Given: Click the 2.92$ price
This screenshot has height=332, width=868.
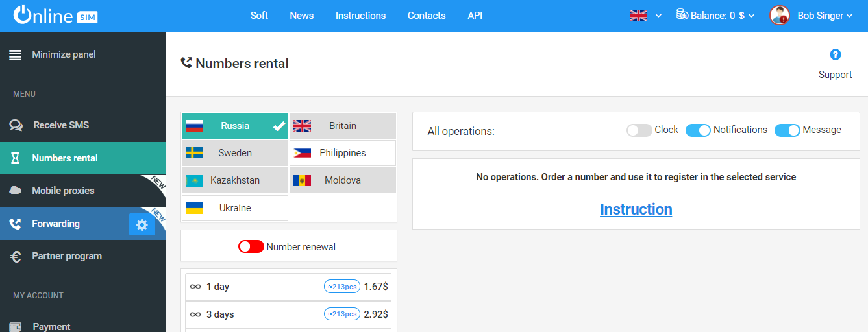Looking at the screenshot, I should [376, 314].
